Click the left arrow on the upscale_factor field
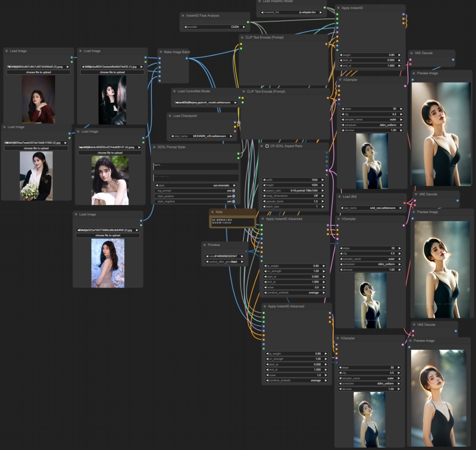476x450 pixels. (264, 202)
